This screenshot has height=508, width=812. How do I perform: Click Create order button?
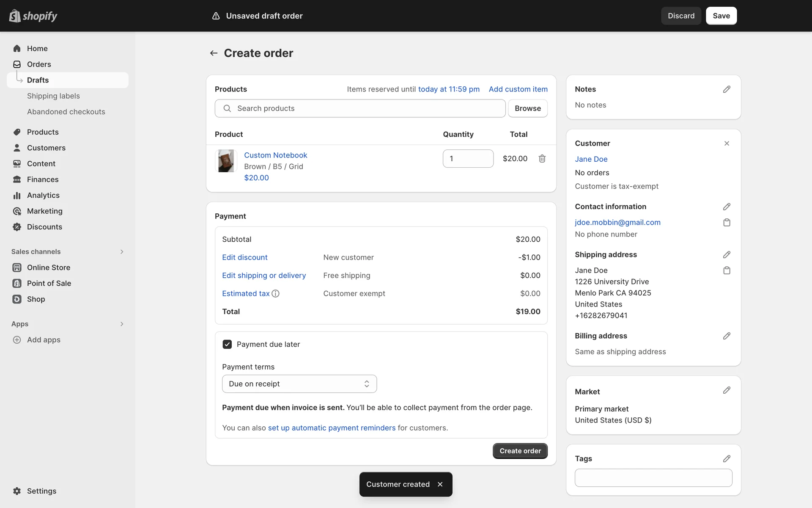[520, 451]
